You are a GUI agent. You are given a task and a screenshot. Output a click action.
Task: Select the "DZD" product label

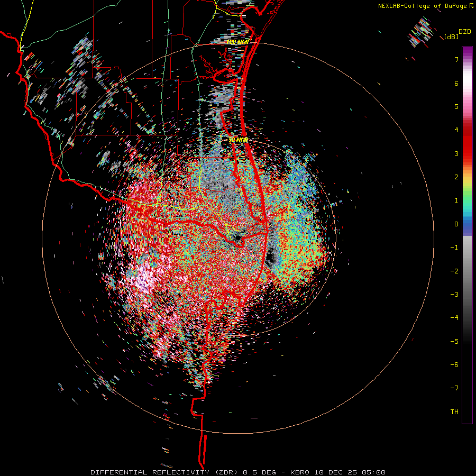[x=464, y=32]
